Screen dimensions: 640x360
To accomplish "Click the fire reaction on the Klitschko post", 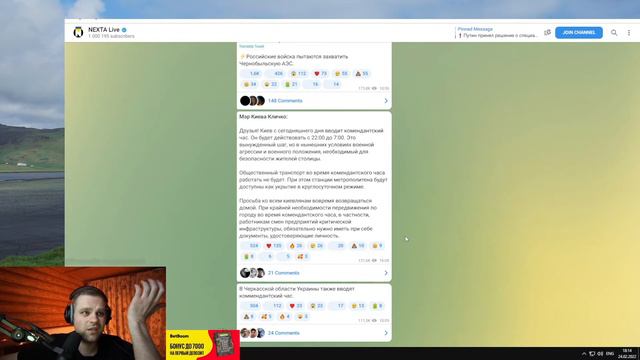I will (296, 246).
